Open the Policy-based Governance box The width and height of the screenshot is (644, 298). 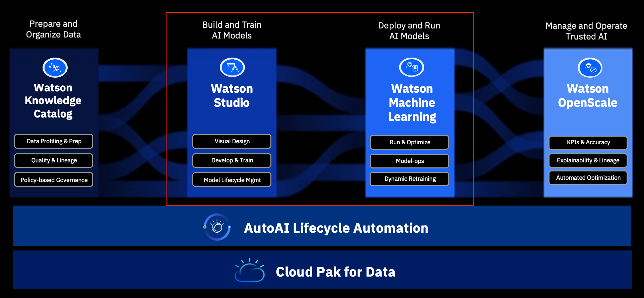click(54, 179)
